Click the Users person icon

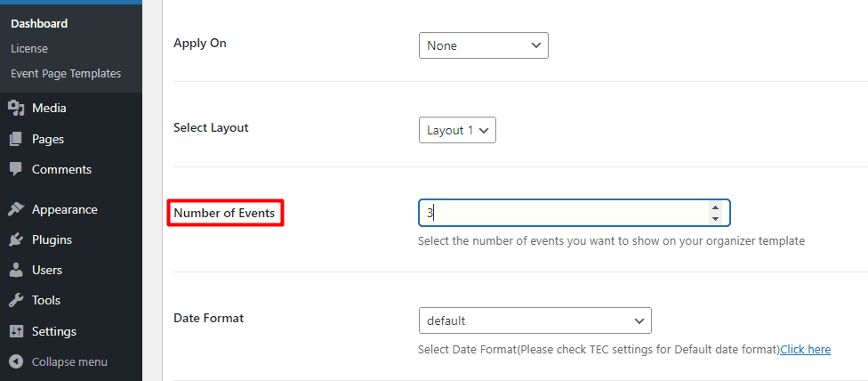[16, 270]
